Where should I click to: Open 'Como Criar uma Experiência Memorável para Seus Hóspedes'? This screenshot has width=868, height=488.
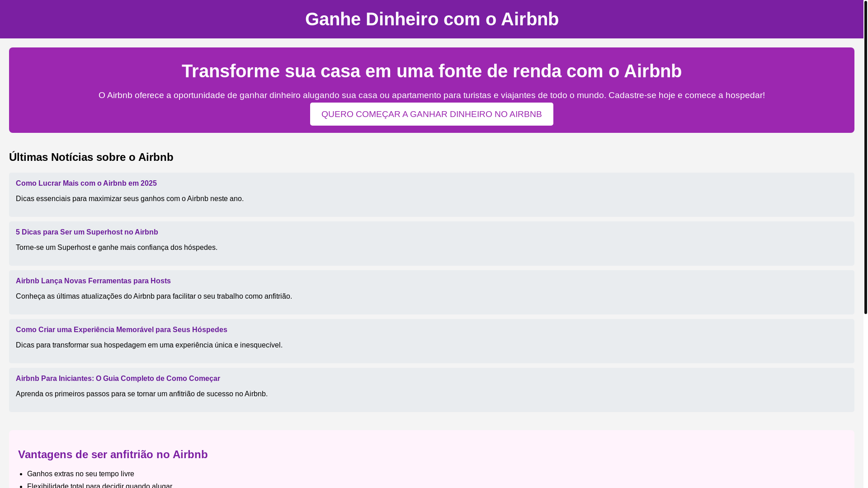point(122,329)
